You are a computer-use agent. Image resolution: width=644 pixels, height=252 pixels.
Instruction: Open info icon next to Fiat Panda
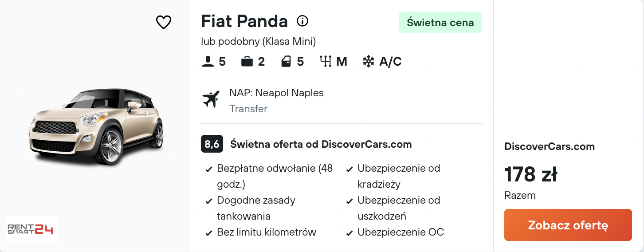[302, 21]
